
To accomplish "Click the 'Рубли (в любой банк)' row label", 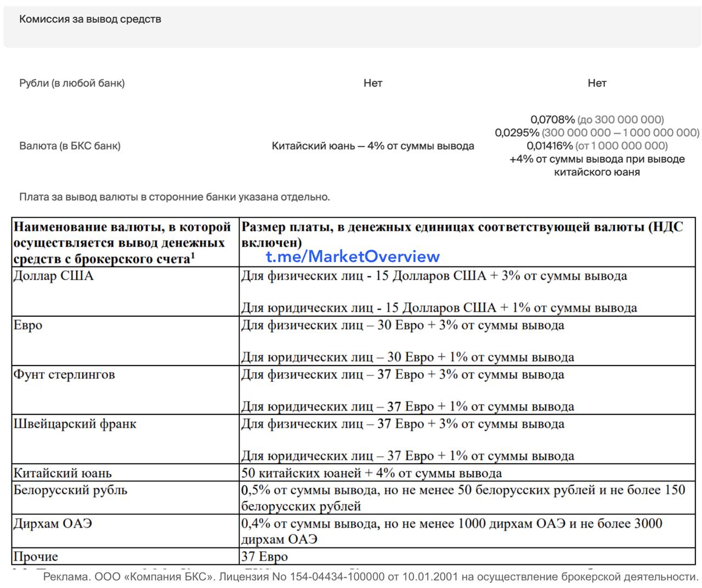I will click(72, 83).
